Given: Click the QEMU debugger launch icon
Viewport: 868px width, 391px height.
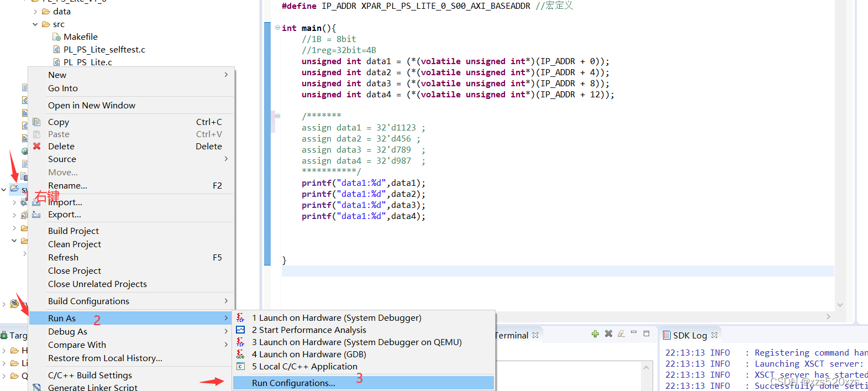Looking at the screenshot, I should coord(240,342).
